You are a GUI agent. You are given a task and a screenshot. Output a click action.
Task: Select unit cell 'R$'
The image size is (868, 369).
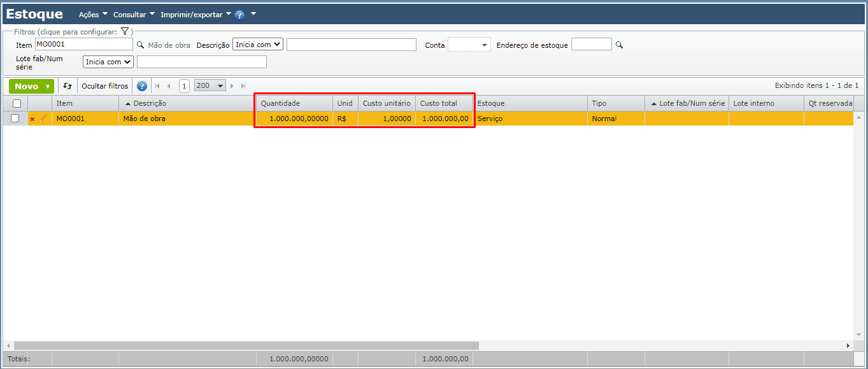point(345,119)
